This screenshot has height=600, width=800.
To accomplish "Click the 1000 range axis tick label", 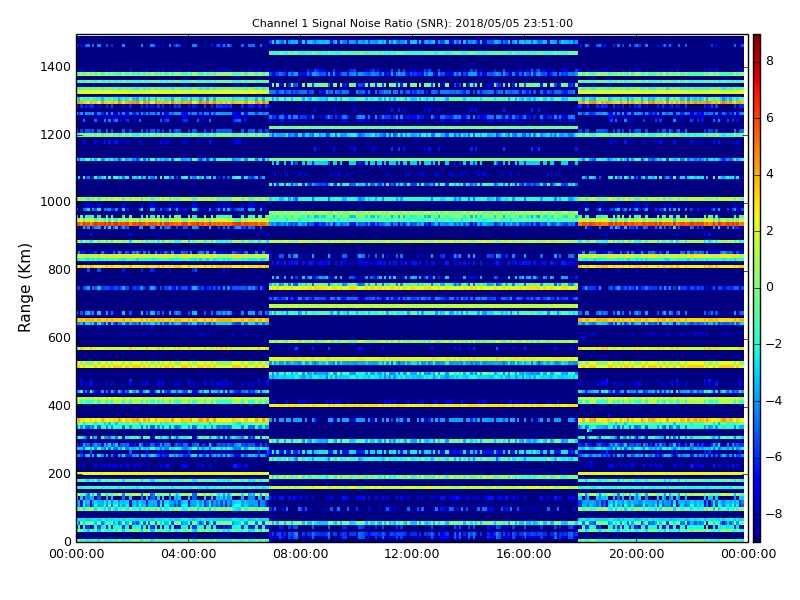I will coord(54,202).
